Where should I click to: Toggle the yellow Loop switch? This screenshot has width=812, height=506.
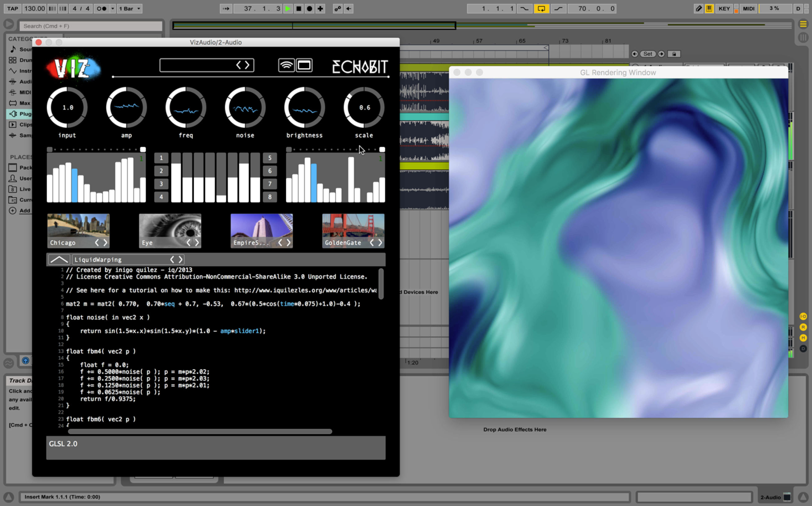[x=541, y=9]
